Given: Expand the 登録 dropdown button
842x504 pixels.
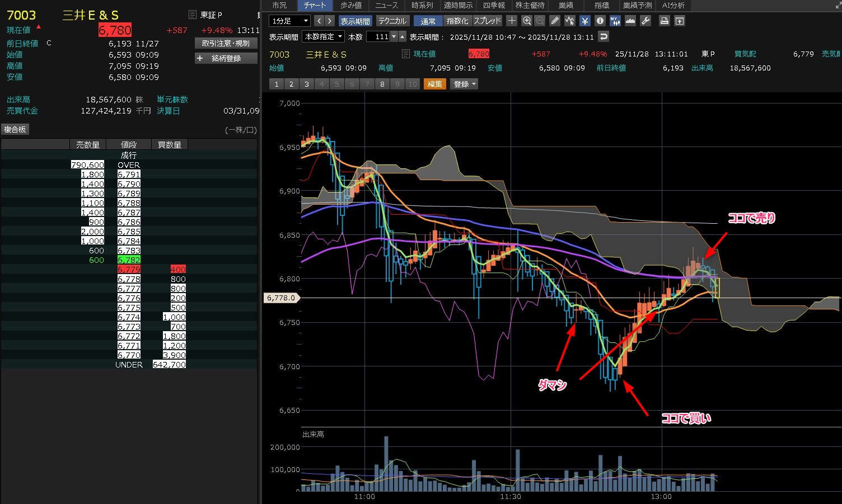Looking at the screenshot, I should [464, 84].
